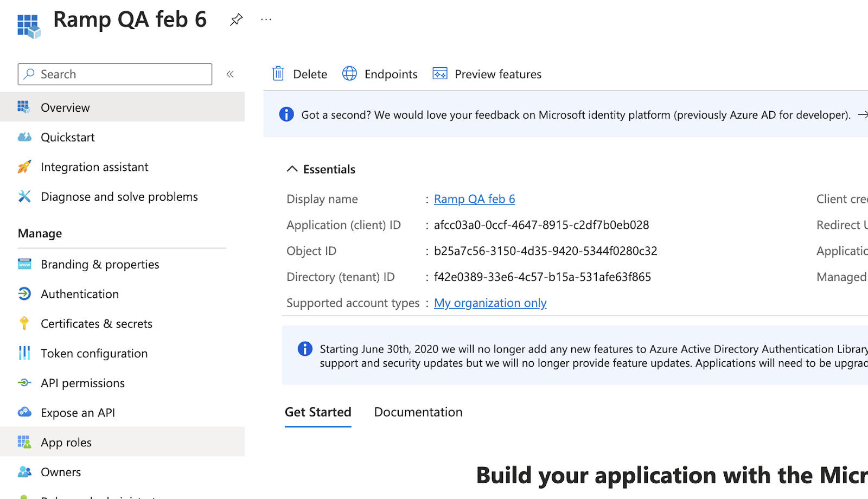Click Delete in the toolbar
Viewport: 868px width, 499px height.
(299, 74)
